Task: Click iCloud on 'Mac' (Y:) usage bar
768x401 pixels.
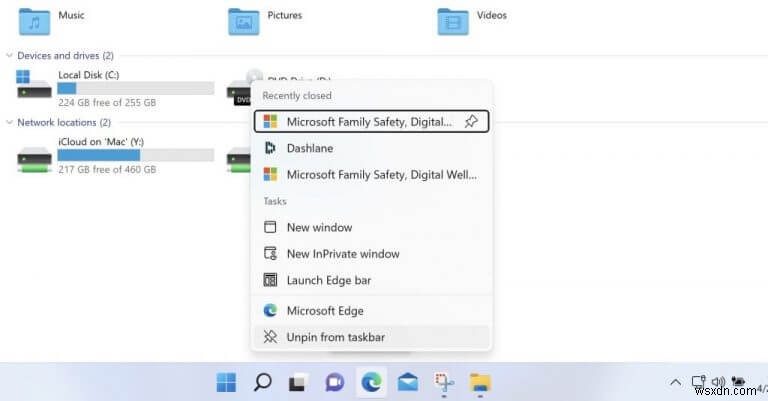Action: 136,155
